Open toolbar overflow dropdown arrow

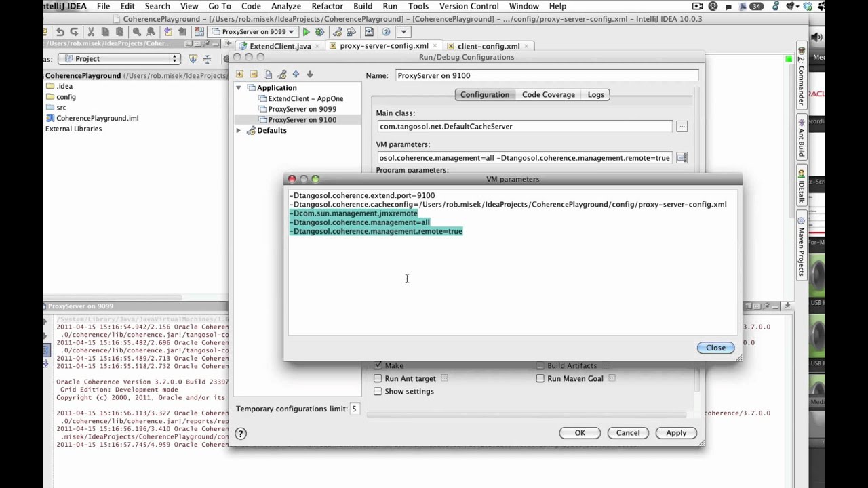click(403, 32)
